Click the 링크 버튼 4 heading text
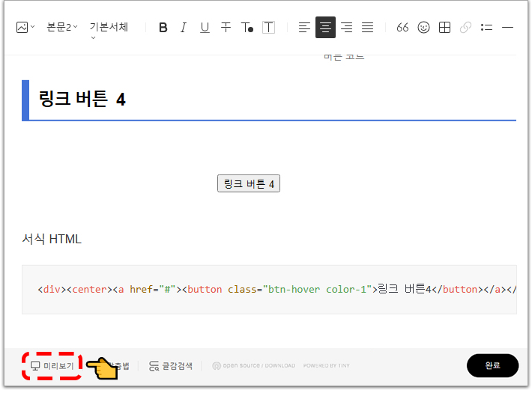Screen dimensions: 532x393 coord(82,99)
